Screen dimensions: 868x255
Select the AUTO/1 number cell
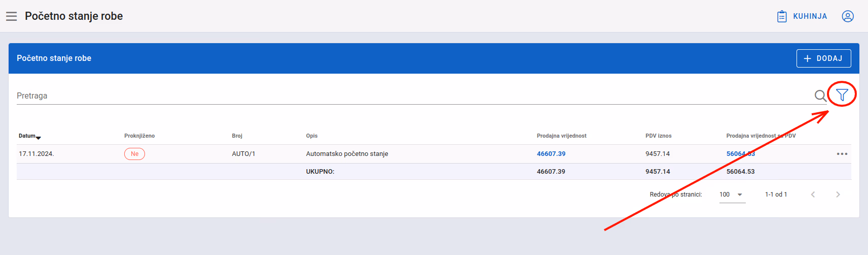pyautogui.click(x=243, y=154)
